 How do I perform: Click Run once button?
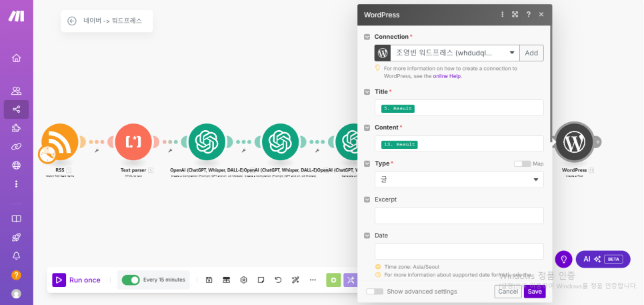(x=77, y=280)
